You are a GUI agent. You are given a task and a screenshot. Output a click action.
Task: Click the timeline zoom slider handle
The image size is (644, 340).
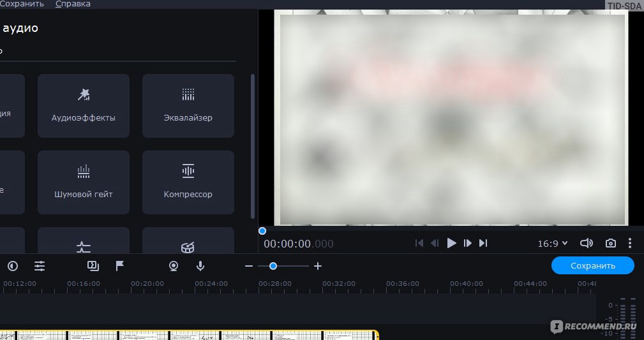273,266
